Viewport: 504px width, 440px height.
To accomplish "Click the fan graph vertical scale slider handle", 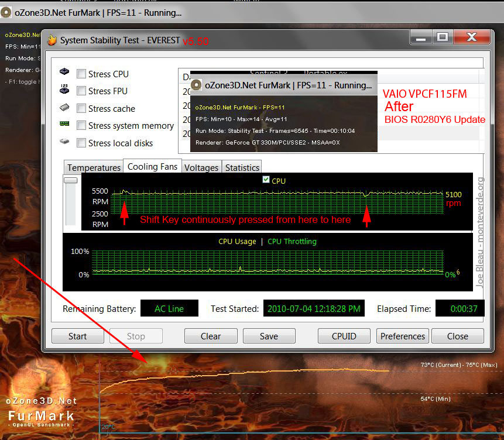I will click(70, 180).
